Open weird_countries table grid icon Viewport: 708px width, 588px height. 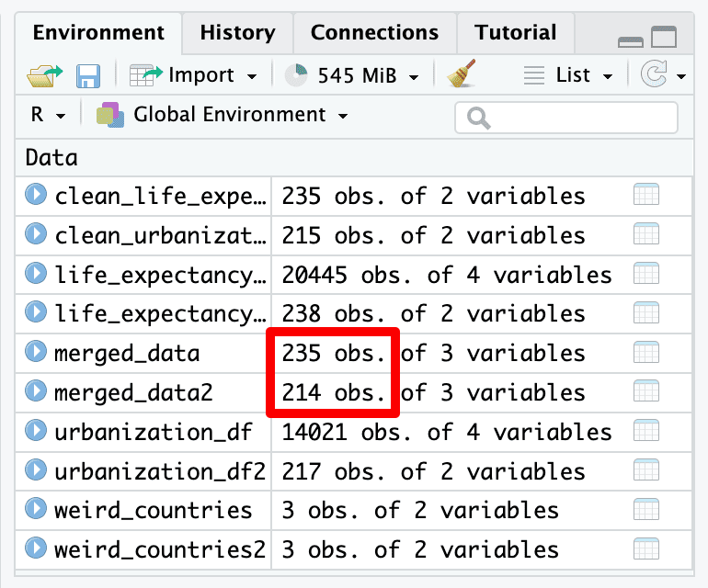click(646, 511)
